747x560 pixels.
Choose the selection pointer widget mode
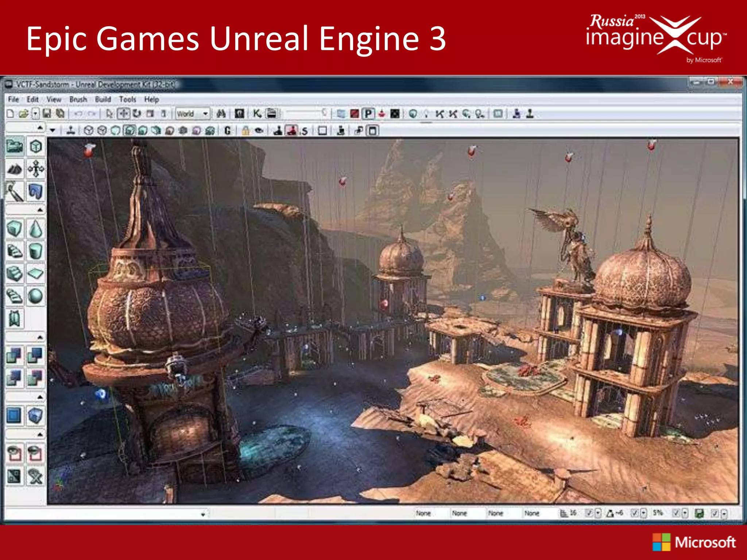coord(109,114)
